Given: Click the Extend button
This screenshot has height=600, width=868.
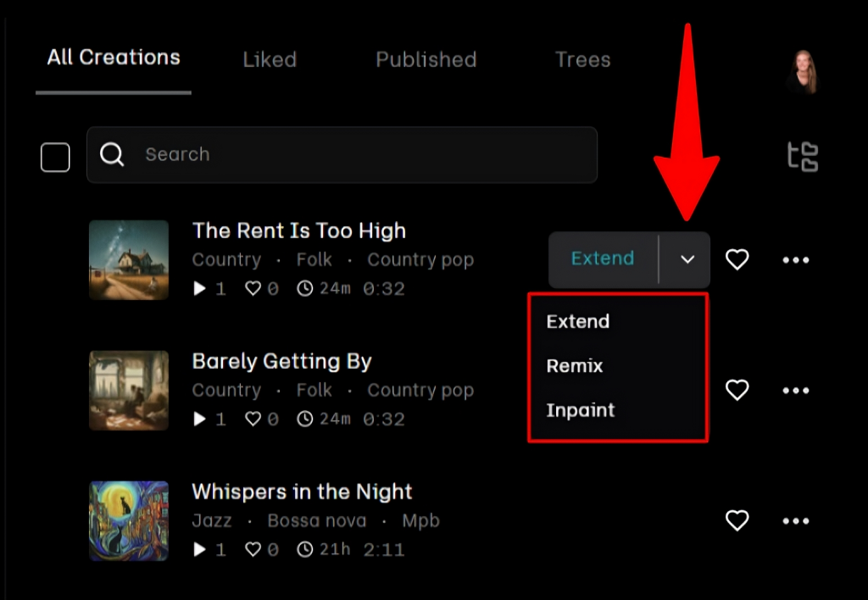Looking at the screenshot, I should point(604,258).
